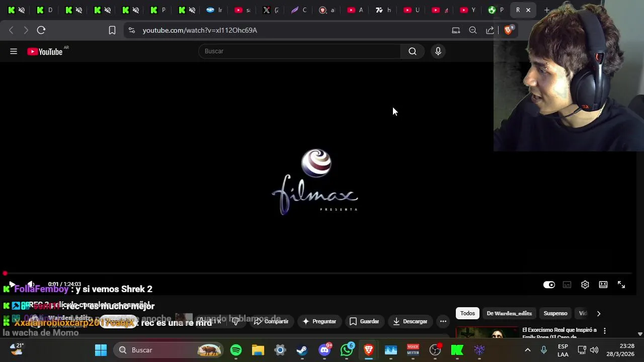Focus the YouTube Buscar search field
Image resolution: width=644 pixels, height=362 pixels.
tap(299, 51)
